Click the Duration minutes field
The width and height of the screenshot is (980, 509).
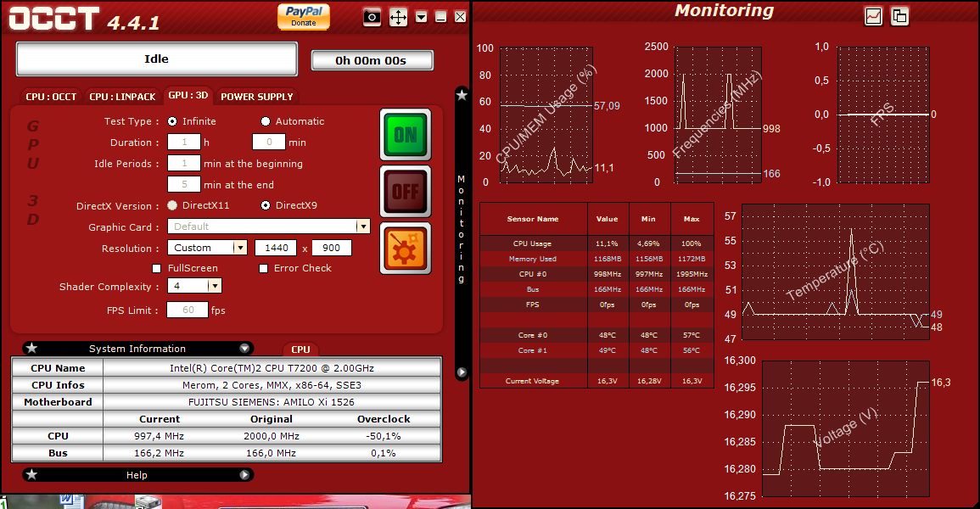pyautogui.click(x=269, y=143)
